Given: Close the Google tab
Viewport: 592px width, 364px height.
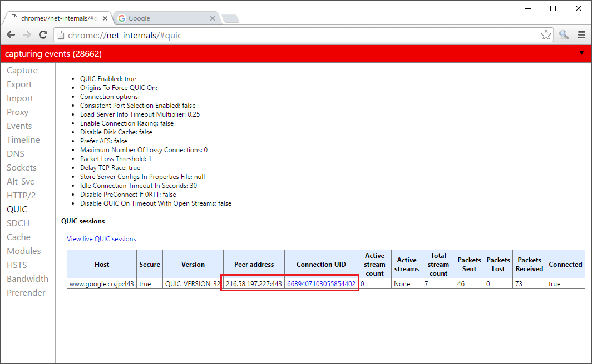Looking at the screenshot, I should pos(212,18).
